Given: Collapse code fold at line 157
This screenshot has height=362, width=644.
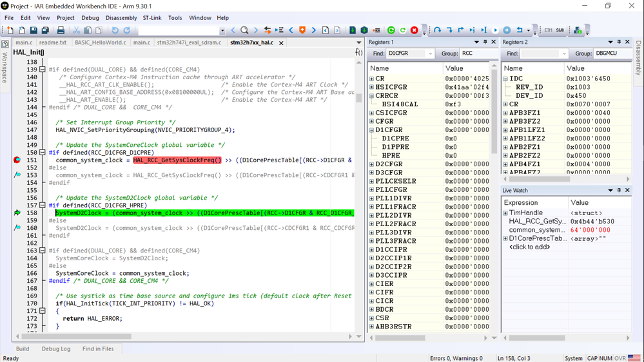Looking at the screenshot, I should click(42, 205).
